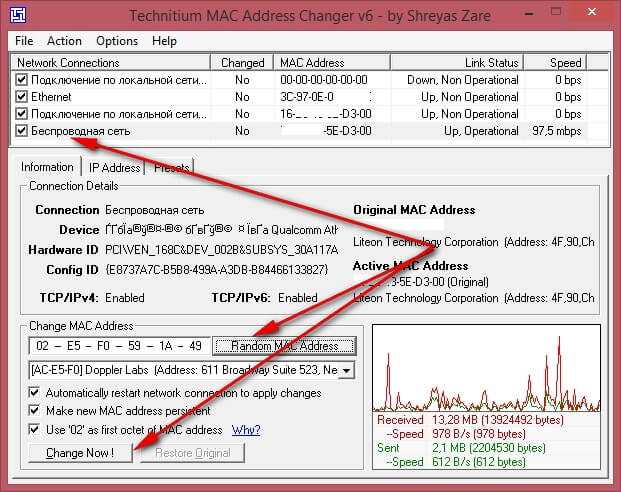Toggle Use '02' as first octet checkbox

point(34,429)
